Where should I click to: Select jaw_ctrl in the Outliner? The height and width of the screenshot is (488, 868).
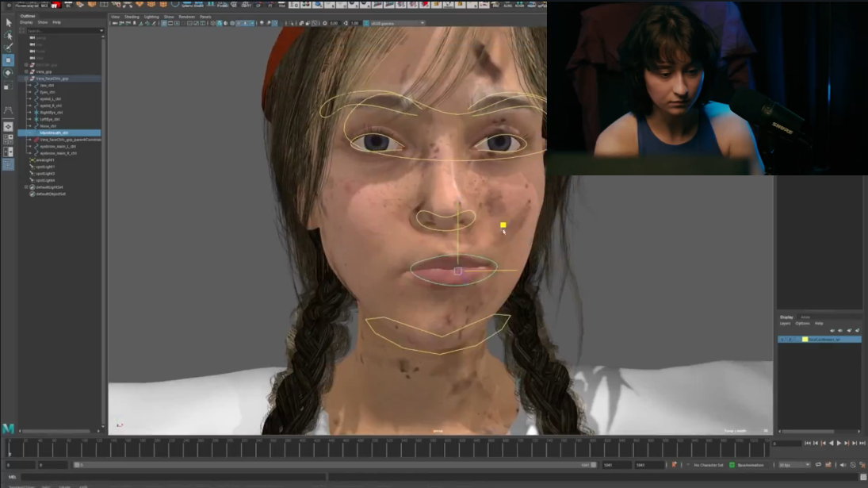coord(47,85)
